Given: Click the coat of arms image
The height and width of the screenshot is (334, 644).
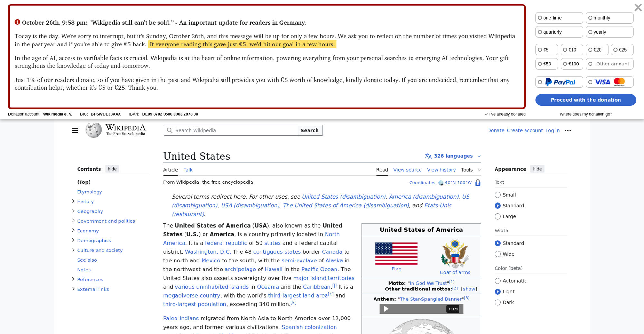Looking at the screenshot, I should click(455, 254).
